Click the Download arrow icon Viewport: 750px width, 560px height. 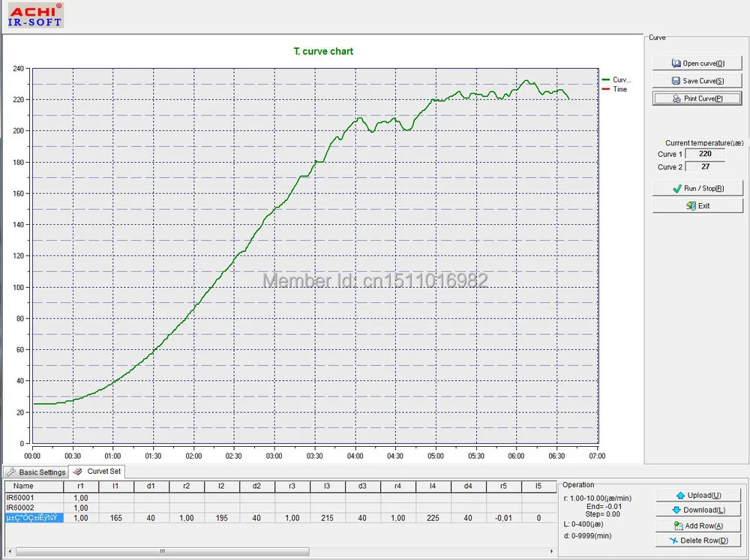tap(676, 510)
